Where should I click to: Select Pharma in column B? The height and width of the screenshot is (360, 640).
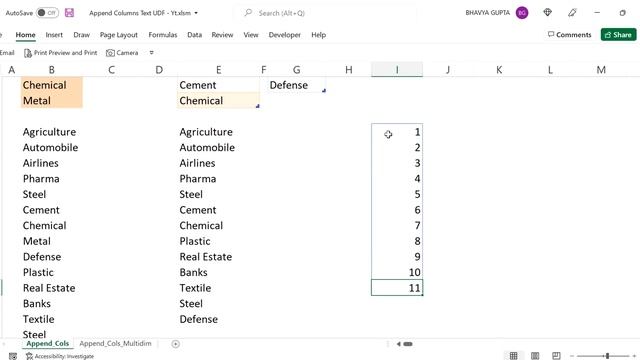[x=52, y=179]
